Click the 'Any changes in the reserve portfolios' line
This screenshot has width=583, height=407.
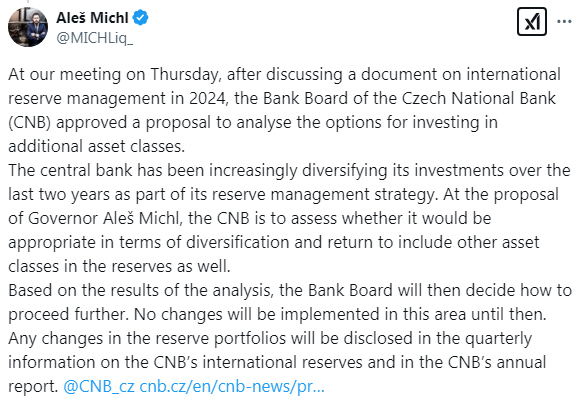click(x=270, y=338)
